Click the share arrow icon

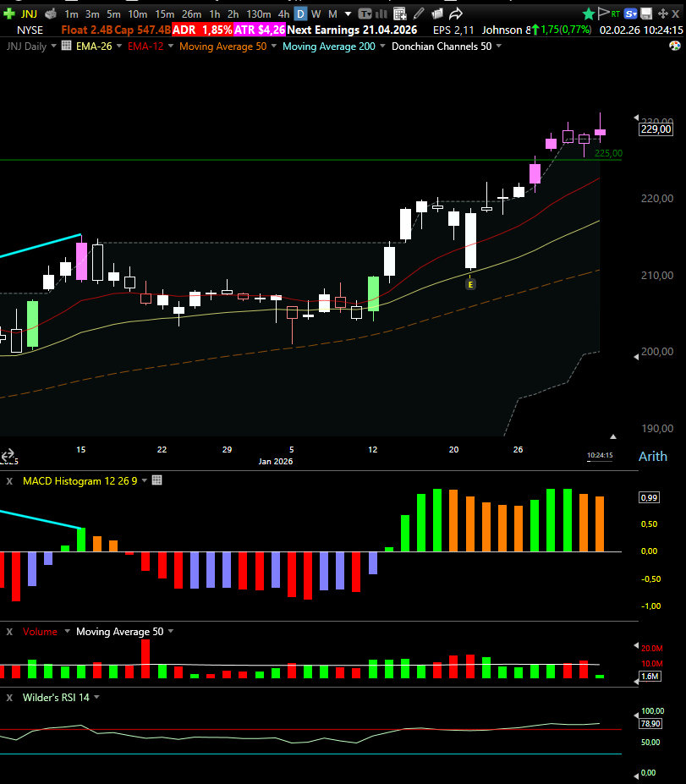(x=455, y=14)
